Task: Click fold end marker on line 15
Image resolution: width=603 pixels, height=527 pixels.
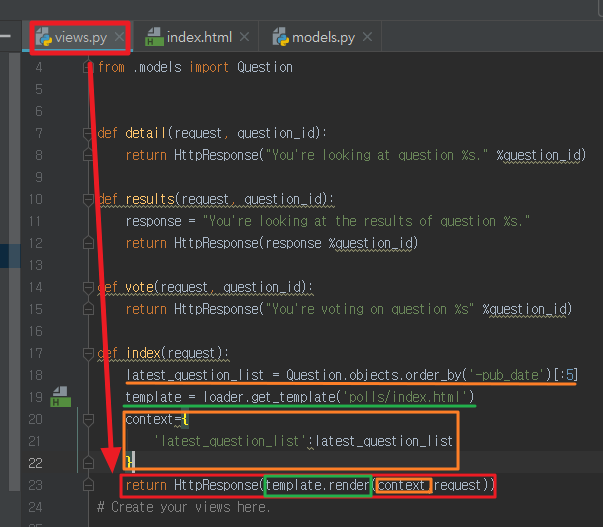Action: click(x=88, y=309)
